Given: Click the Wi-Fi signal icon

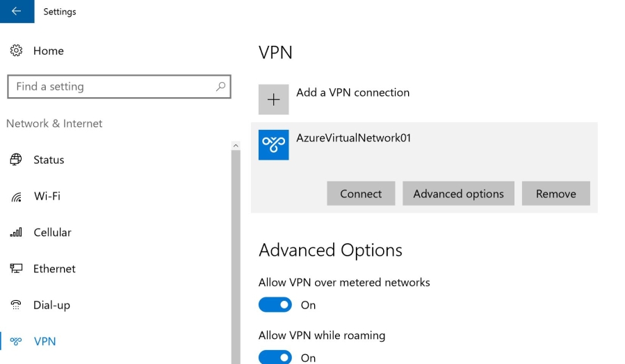Looking at the screenshot, I should pos(15,197).
